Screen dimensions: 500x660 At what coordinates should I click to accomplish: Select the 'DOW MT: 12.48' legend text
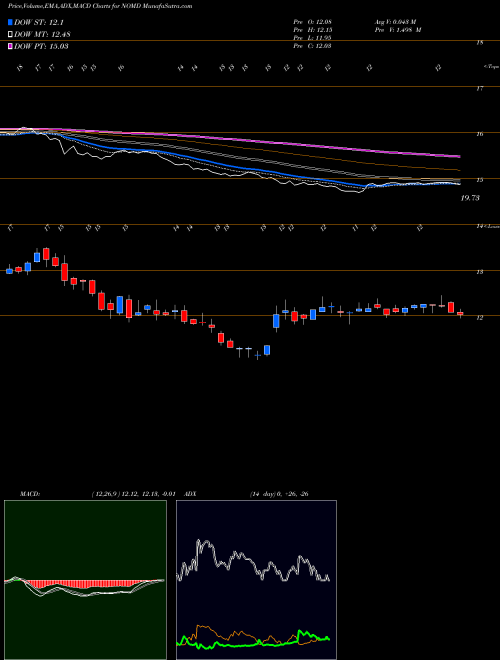click(41, 35)
